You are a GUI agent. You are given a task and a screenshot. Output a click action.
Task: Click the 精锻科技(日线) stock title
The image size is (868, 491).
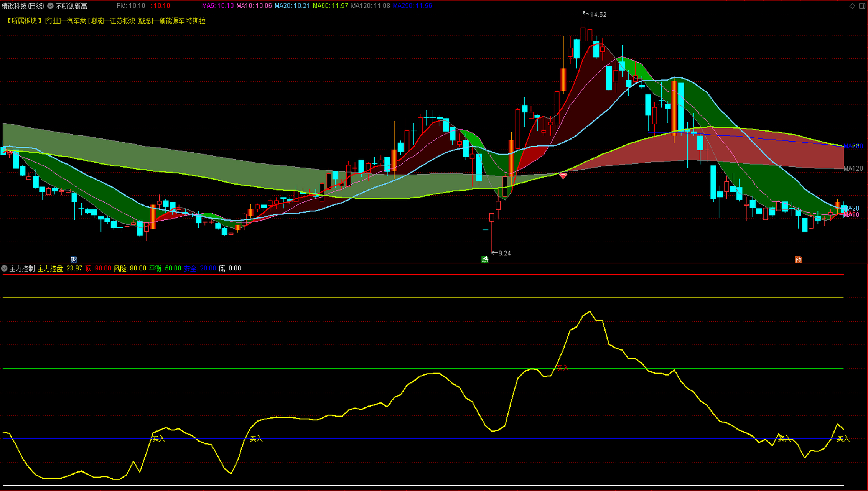click(23, 6)
